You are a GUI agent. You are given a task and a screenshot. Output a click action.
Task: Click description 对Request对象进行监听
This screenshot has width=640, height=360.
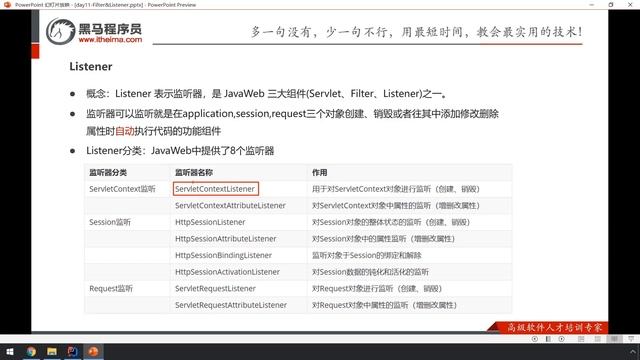coord(377,289)
